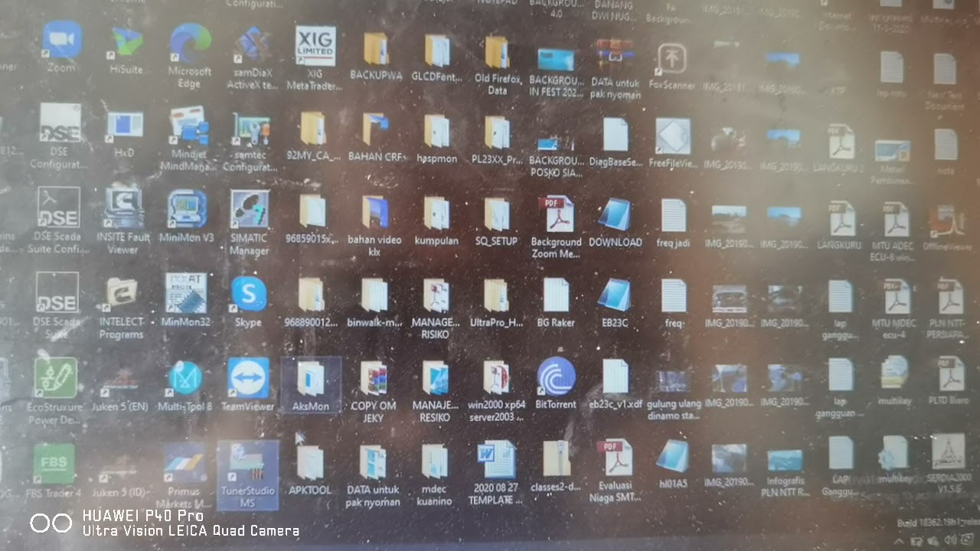
Task: Launch the TunerStudio MS shortcut
Action: point(247,475)
